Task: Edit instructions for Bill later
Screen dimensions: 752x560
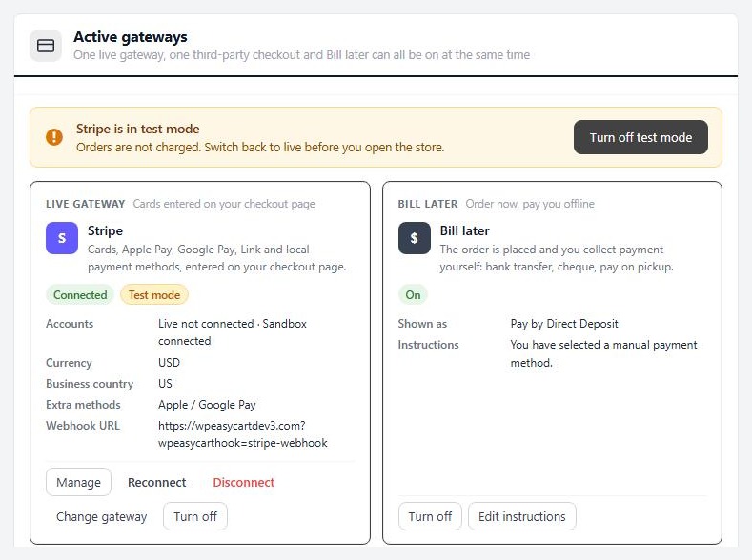Action: (x=522, y=516)
